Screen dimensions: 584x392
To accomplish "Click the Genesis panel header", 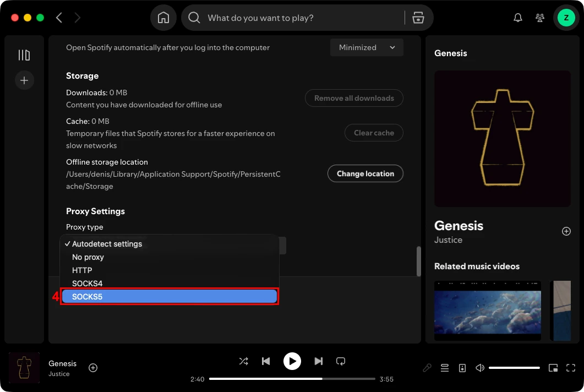I will click(451, 53).
